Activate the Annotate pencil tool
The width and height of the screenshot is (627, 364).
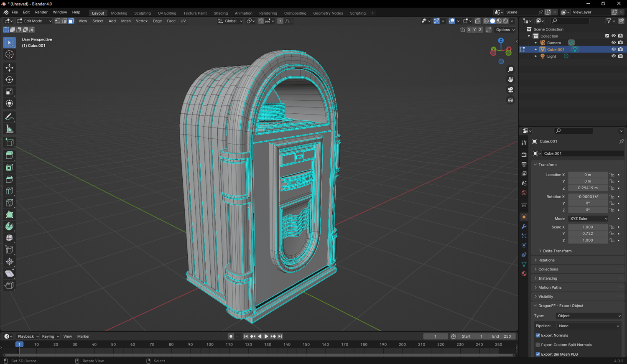(9, 117)
